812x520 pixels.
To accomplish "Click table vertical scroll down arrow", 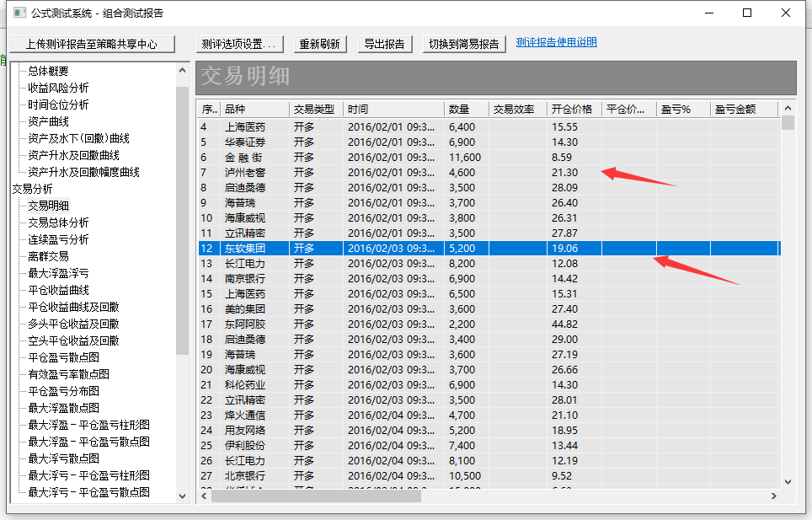I will (788, 482).
